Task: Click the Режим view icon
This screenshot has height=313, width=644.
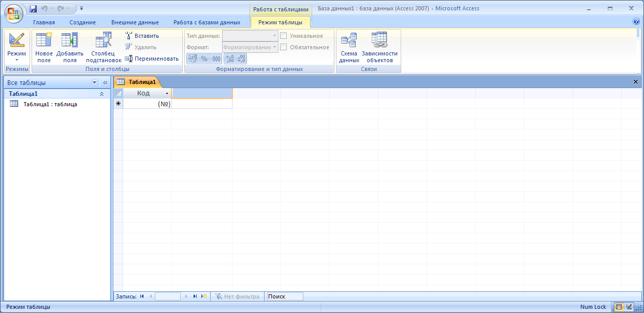Action: pyautogui.click(x=17, y=40)
